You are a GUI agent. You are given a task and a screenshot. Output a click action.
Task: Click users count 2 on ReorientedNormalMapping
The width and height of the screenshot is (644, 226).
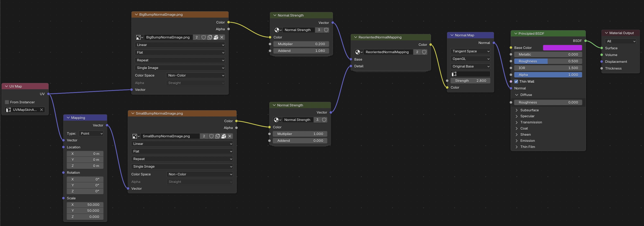[x=417, y=52]
